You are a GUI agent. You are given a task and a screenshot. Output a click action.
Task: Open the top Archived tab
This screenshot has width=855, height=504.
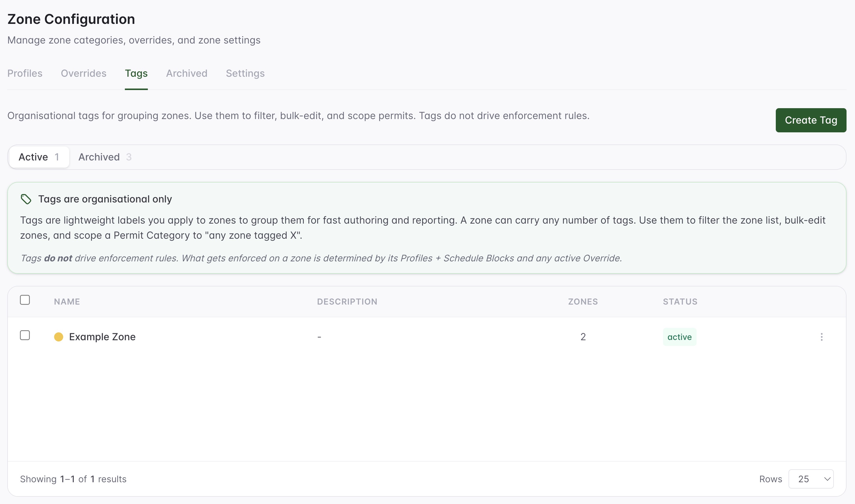pos(187,73)
